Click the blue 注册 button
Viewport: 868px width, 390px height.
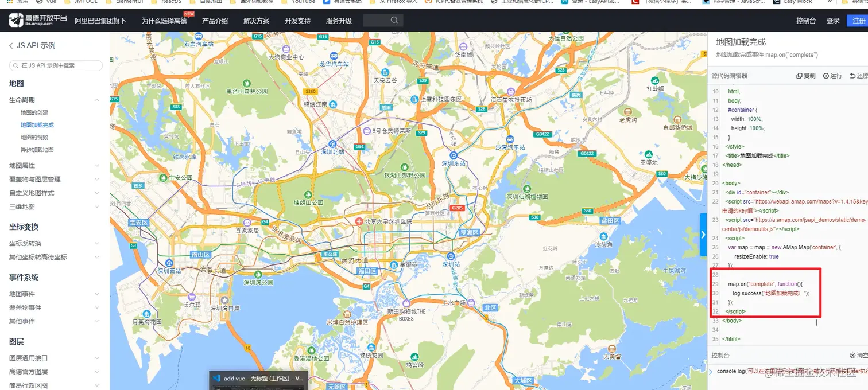click(859, 21)
